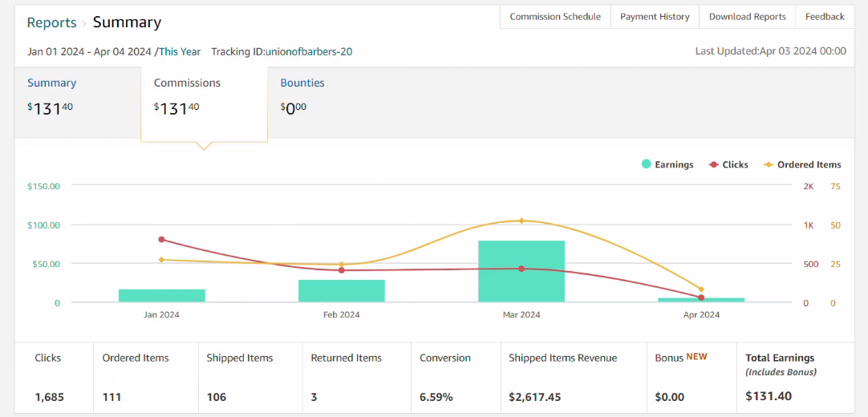The image size is (868, 417).
Task: Click the Mar 2024 earnings bar
Action: coord(521,271)
